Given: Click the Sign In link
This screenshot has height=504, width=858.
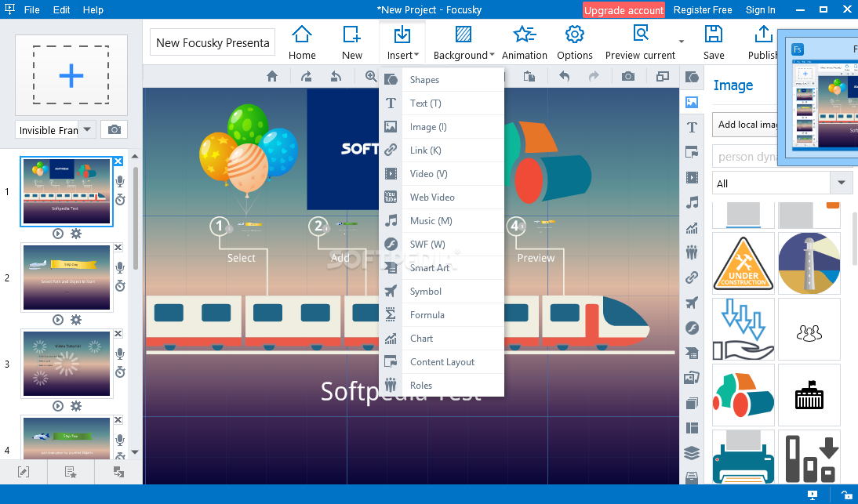Looking at the screenshot, I should (x=760, y=10).
